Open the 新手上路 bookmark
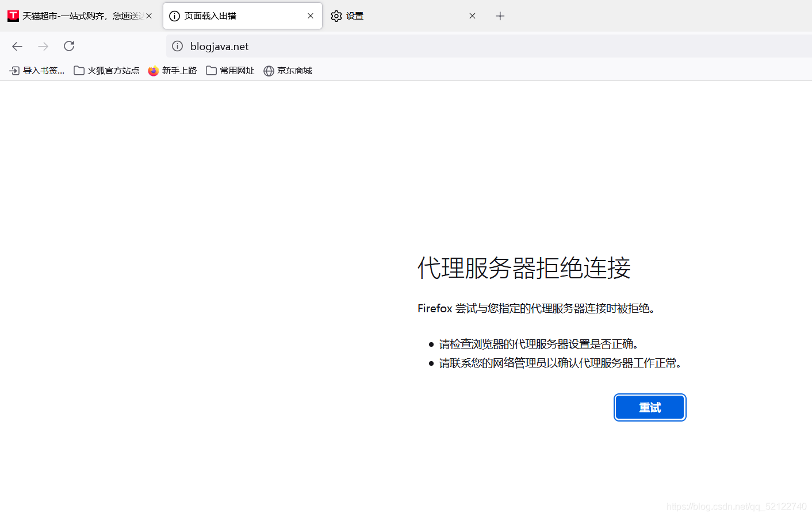 pos(173,71)
